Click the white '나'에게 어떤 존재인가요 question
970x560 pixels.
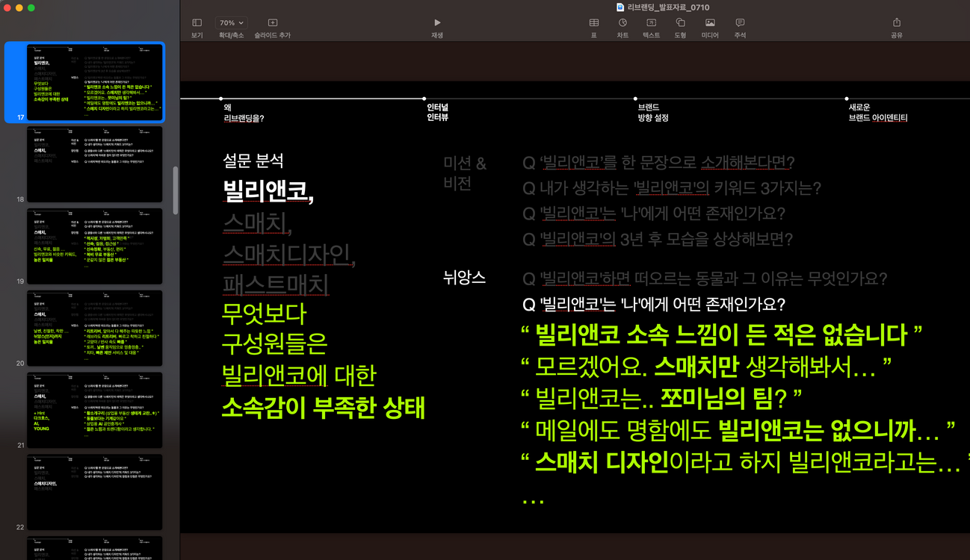coord(654,305)
